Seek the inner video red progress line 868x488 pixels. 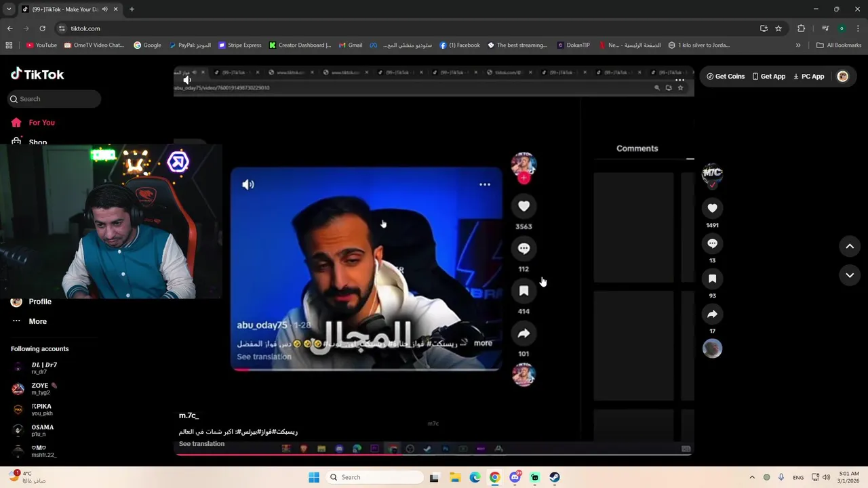[x=366, y=369]
